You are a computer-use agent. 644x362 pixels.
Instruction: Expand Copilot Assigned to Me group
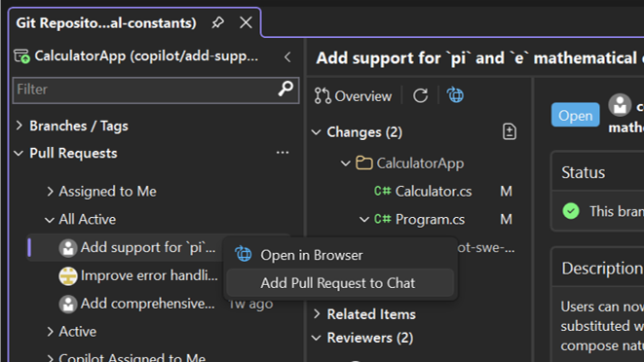click(50, 358)
